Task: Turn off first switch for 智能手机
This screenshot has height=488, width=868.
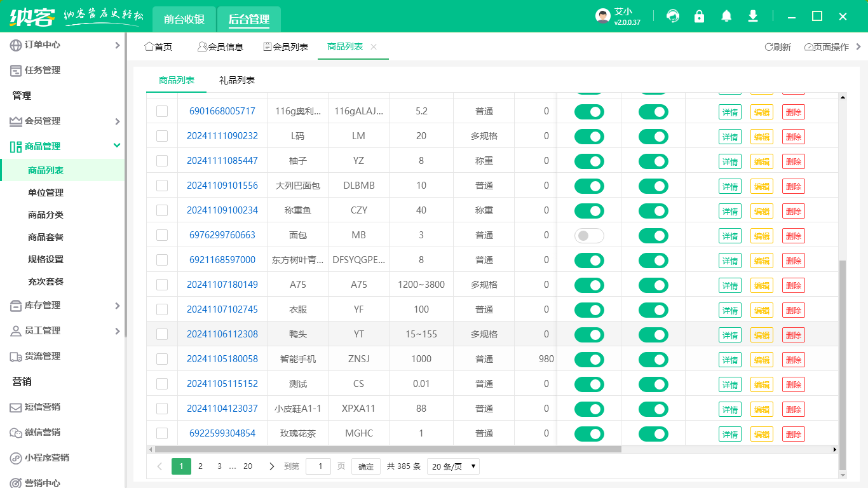Action: [589, 360]
